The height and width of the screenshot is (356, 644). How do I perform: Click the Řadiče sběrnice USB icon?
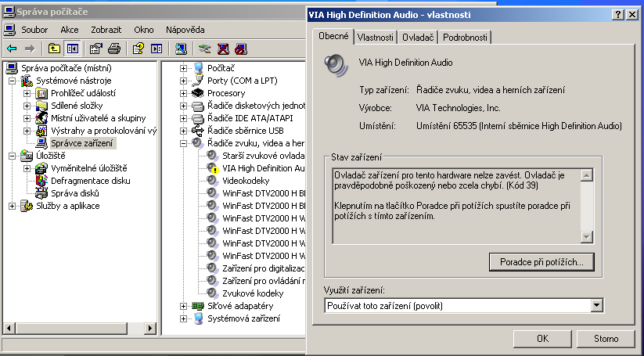pyautogui.click(x=198, y=131)
